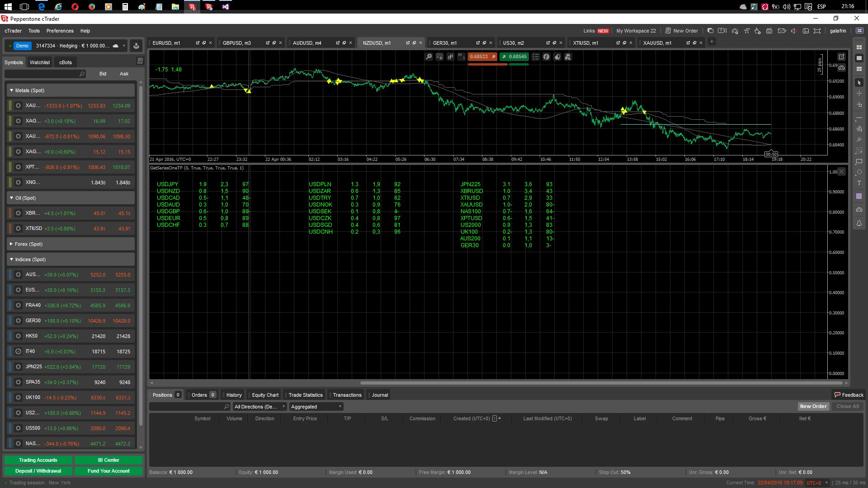868x488 pixels.
Task: Select the rectangle drawing tool
Action: click(x=859, y=161)
